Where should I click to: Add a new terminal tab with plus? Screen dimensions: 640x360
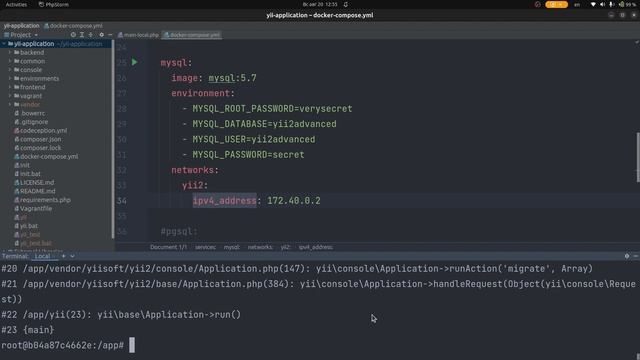click(x=64, y=256)
